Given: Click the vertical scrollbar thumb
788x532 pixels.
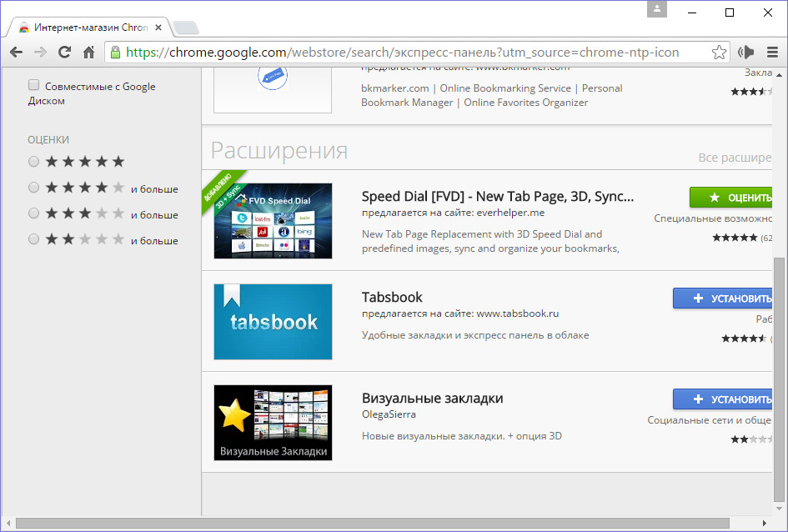Looking at the screenshot, I should coord(779,379).
